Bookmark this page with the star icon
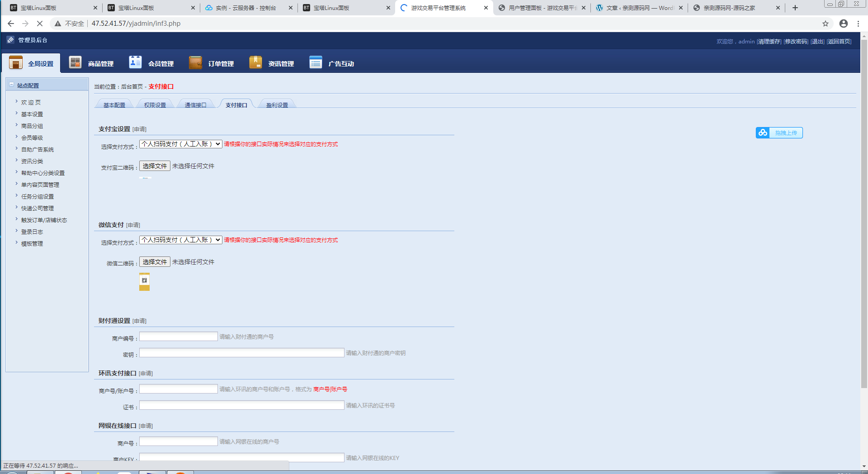Viewport: 868px width, 474px height. pyautogui.click(x=826, y=24)
